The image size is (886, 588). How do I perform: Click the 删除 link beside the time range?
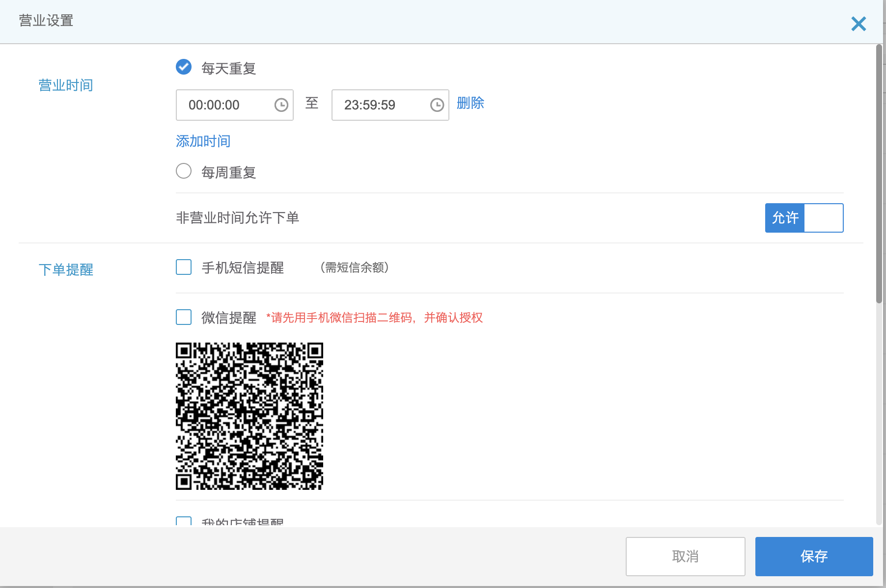click(470, 103)
